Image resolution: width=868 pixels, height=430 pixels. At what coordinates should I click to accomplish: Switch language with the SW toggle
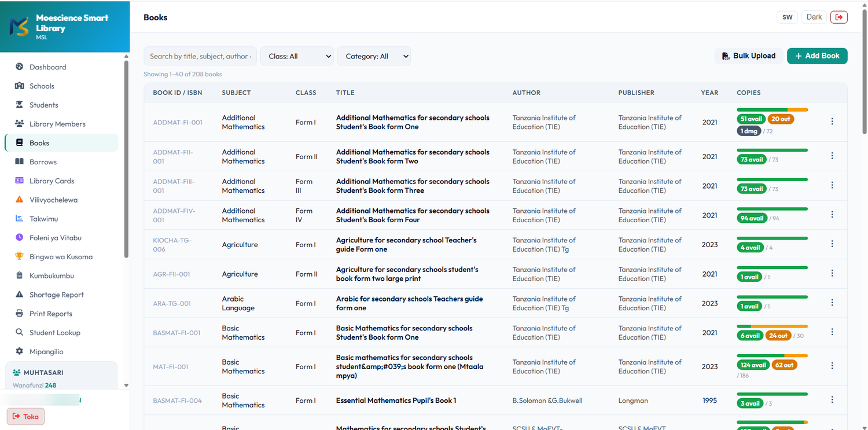click(x=787, y=17)
